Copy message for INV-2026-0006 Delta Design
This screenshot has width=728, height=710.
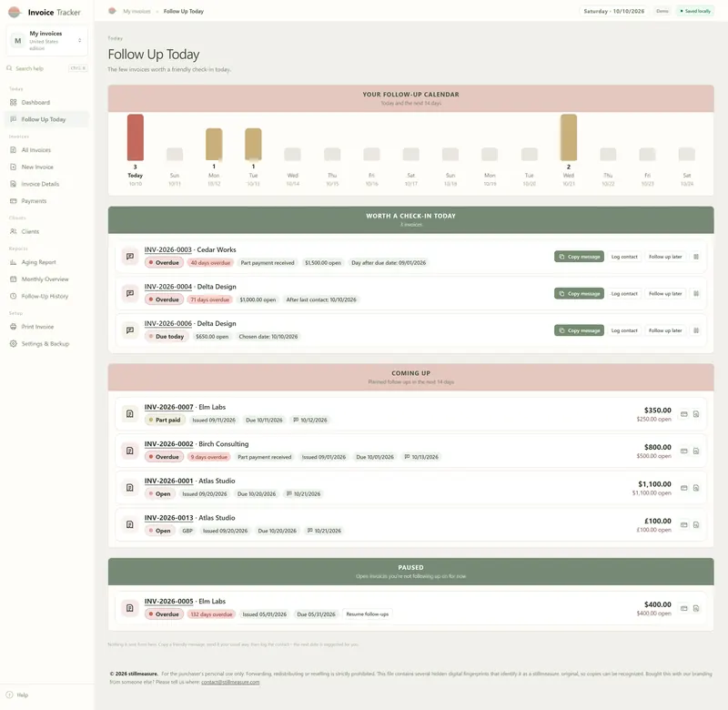579,330
